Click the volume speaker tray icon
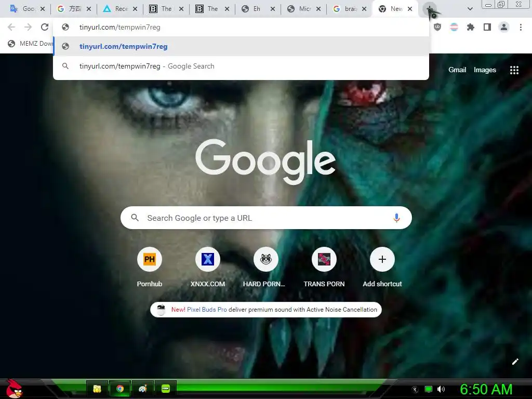This screenshot has height=399, width=532. tap(441, 389)
